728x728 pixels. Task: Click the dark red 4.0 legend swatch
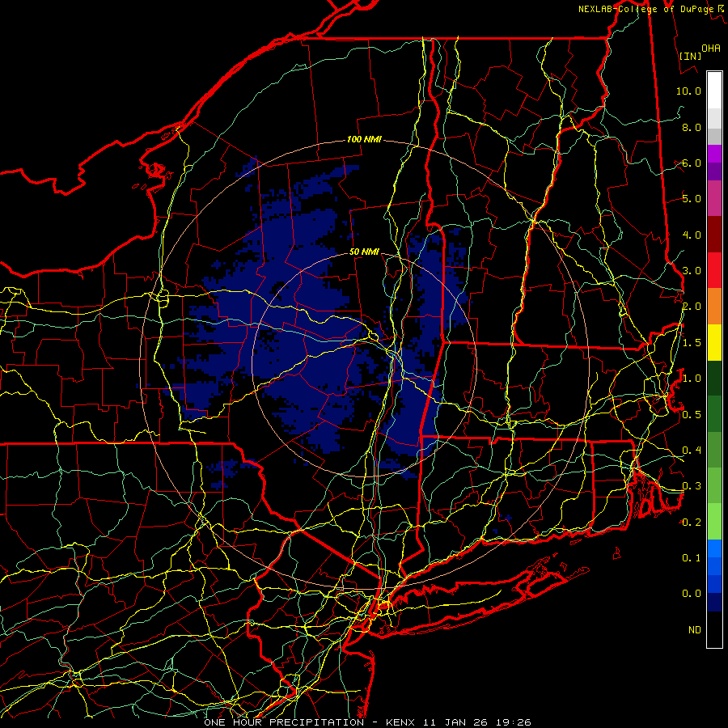(714, 235)
